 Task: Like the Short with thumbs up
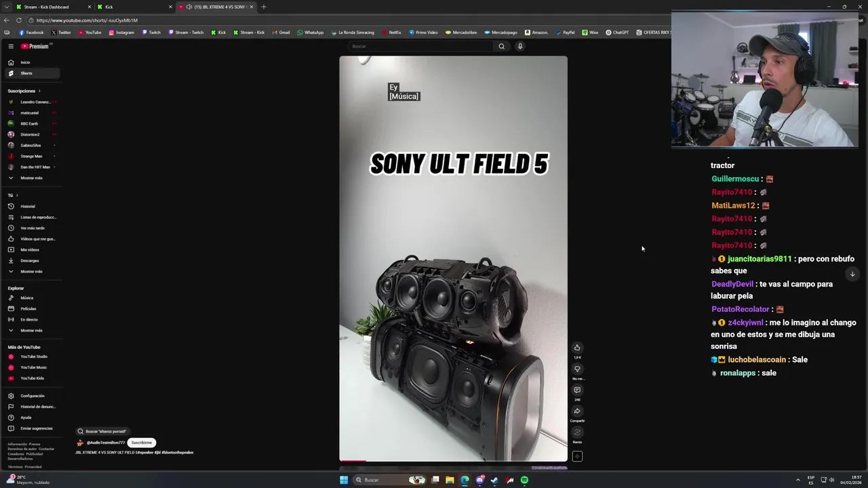(577, 348)
